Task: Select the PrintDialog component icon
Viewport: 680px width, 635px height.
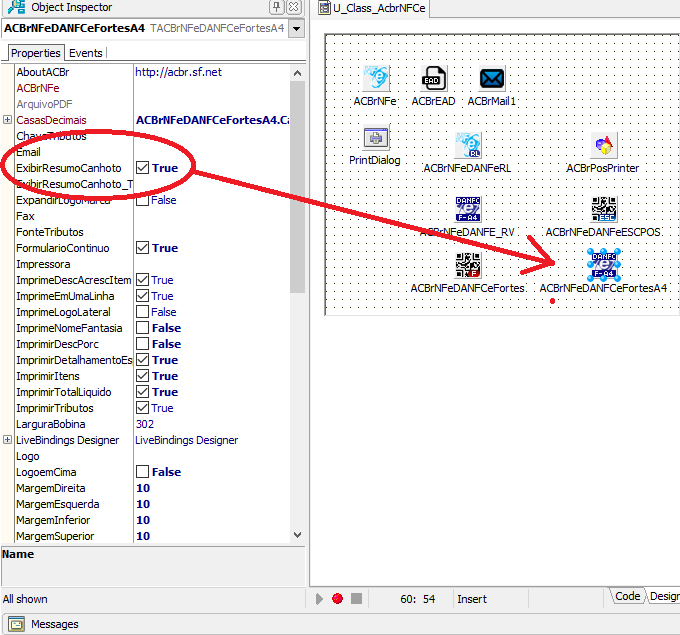Action: [x=376, y=137]
